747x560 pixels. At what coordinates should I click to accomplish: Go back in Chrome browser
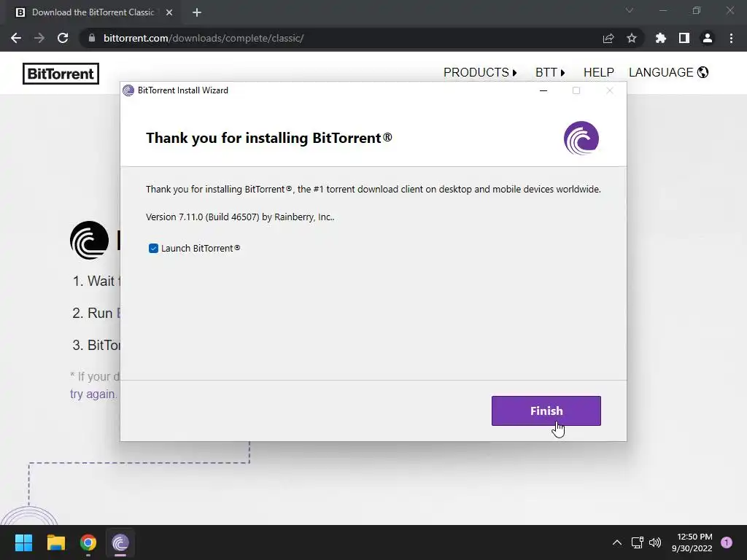[16, 38]
